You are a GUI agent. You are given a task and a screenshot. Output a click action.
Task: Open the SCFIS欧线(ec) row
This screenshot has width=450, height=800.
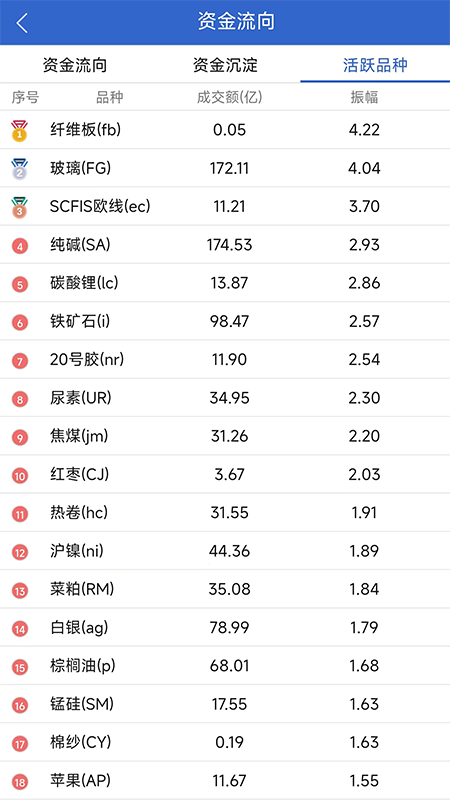(x=225, y=206)
